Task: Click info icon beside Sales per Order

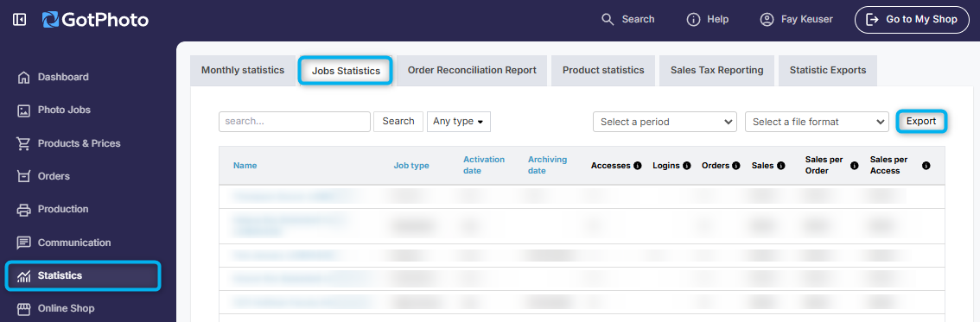Action: pyautogui.click(x=855, y=166)
